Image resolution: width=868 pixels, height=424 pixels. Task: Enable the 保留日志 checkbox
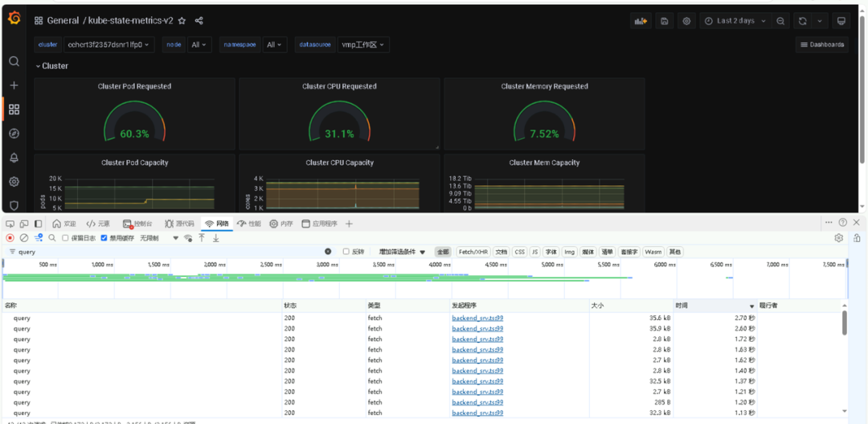click(x=65, y=238)
